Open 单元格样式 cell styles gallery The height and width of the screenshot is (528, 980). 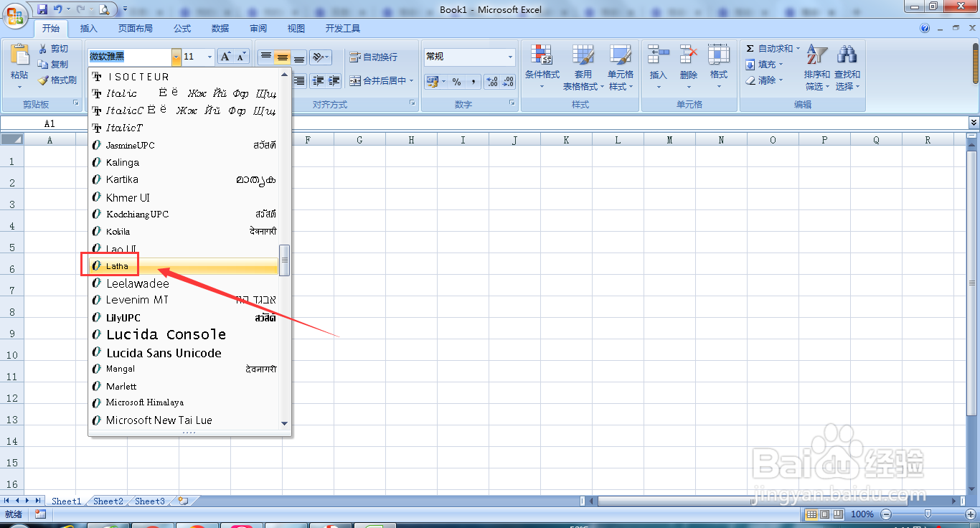pyautogui.click(x=620, y=67)
